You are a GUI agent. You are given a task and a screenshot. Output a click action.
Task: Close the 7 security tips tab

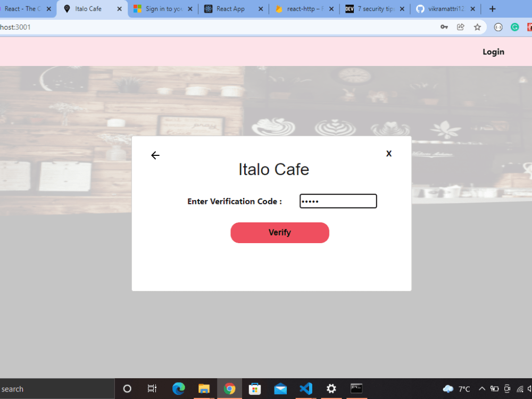pyautogui.click(x=402, y=9)
